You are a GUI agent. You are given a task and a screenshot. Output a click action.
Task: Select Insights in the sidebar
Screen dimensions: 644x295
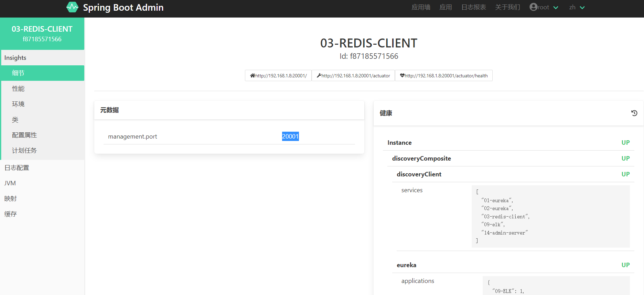tap(43, 58)
